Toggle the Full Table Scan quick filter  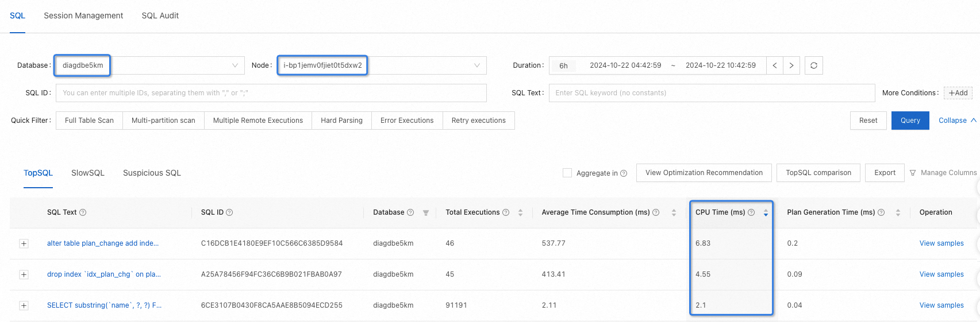(89, 121)
